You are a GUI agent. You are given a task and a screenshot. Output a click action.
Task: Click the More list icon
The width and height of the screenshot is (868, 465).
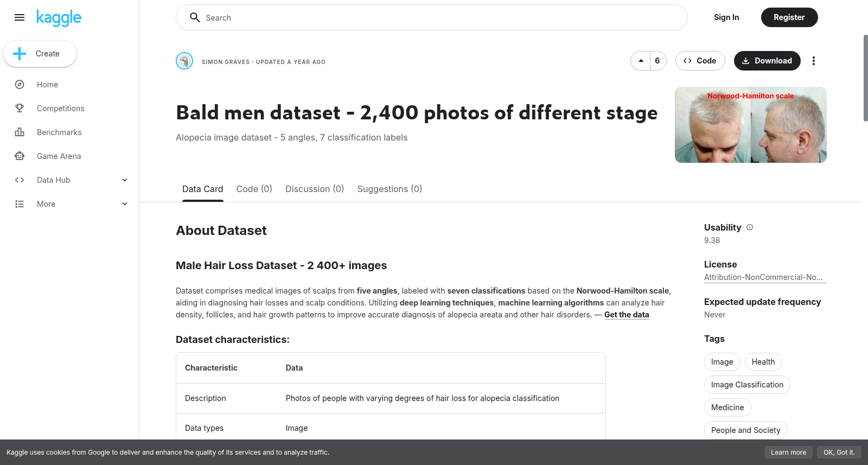coord(20,204)
